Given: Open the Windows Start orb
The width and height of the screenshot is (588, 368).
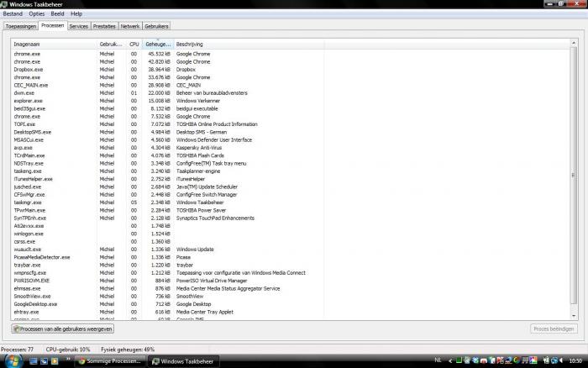Looking at the screenshot, I should coord(13,361).
